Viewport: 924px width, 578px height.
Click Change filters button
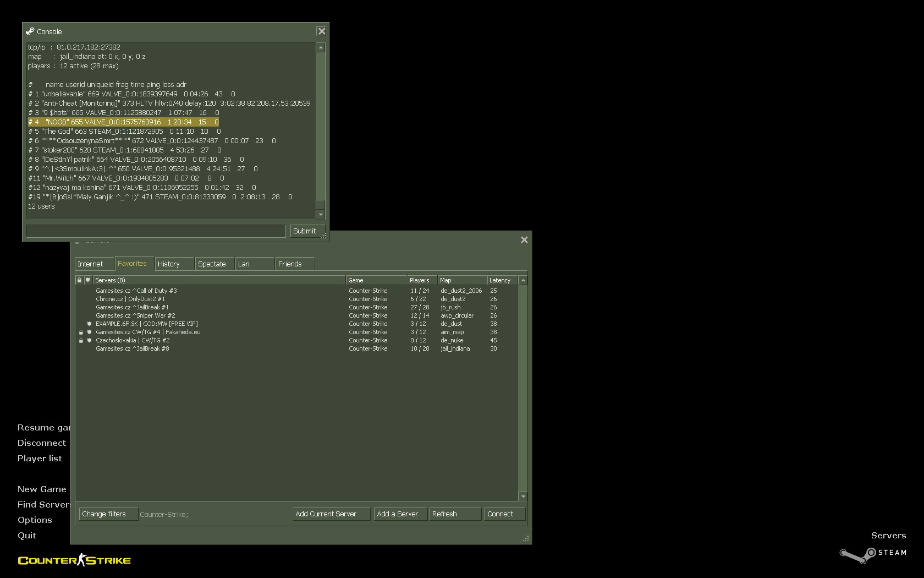[108, 514]
